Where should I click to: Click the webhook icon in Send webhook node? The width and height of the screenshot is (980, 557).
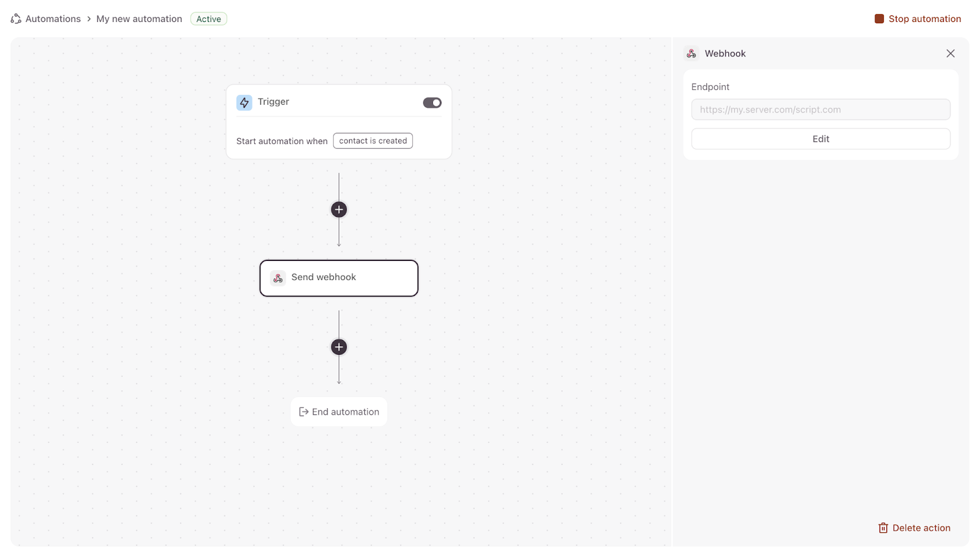[278, 278]
